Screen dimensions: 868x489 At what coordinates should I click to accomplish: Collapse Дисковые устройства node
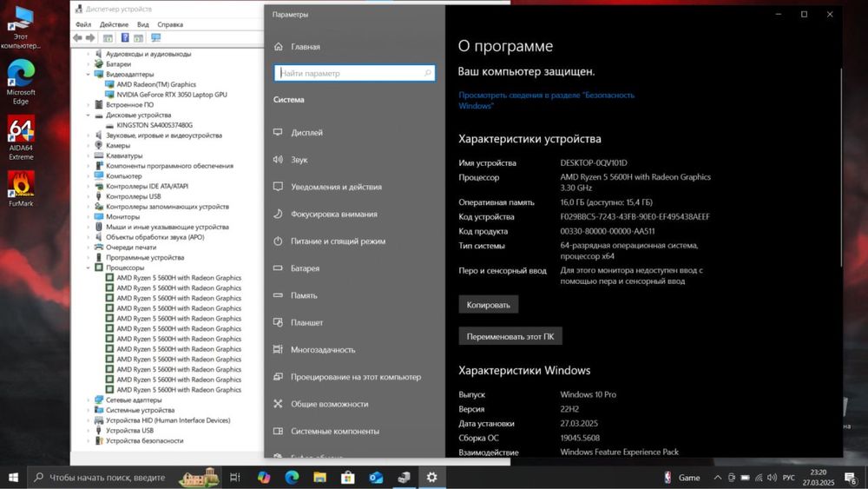88,116
